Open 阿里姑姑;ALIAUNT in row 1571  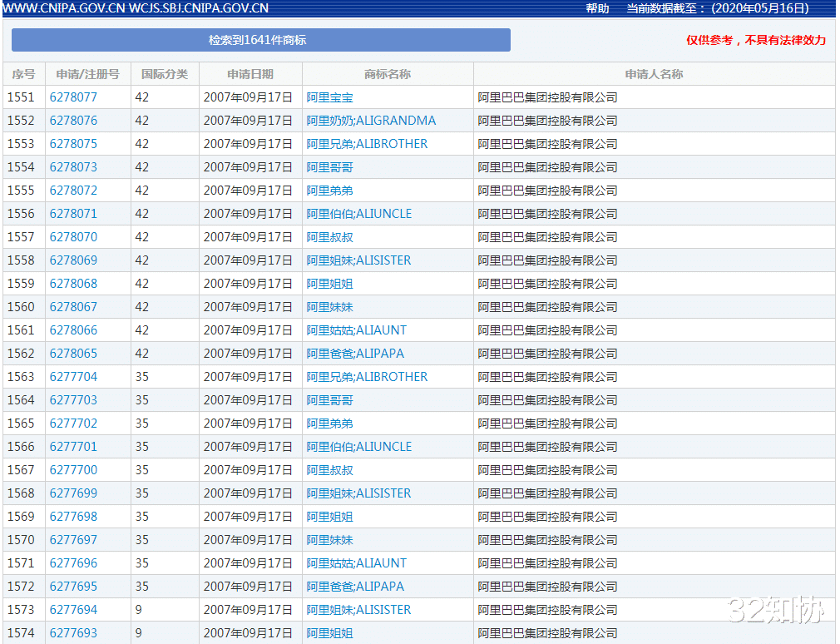356,563
